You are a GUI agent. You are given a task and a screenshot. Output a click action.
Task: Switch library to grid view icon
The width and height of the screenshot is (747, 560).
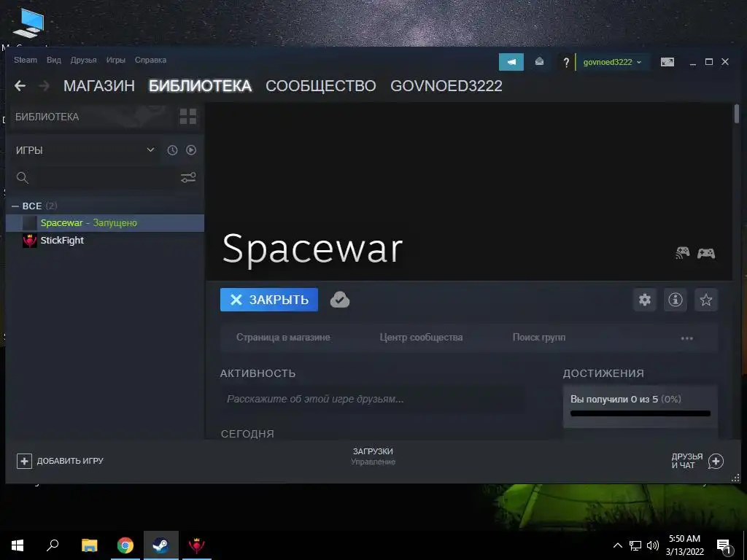(x=187, y=116)
